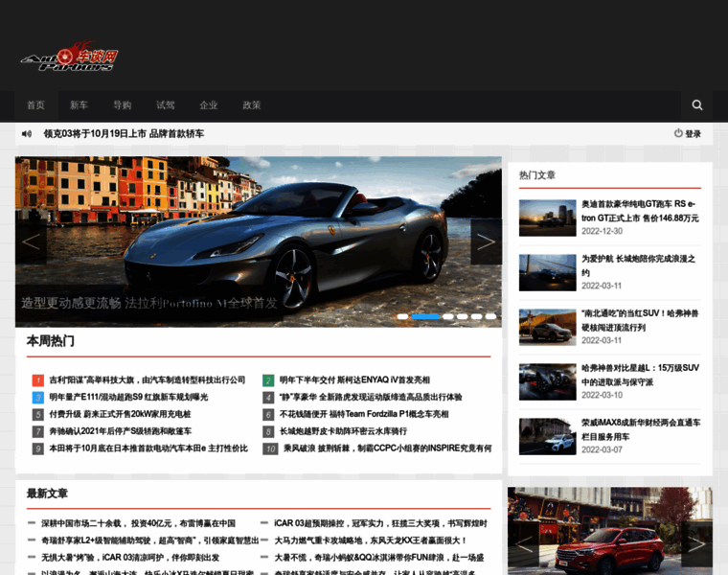Open hot item 9 本田e主打性价比
The image size is (728, 575).
tap(148, 448)
